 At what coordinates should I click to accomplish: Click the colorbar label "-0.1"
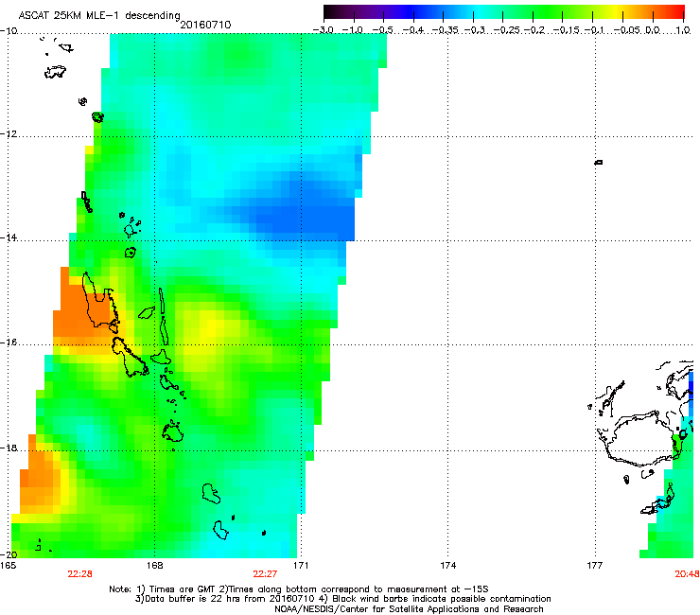click(x=594, y=30)
